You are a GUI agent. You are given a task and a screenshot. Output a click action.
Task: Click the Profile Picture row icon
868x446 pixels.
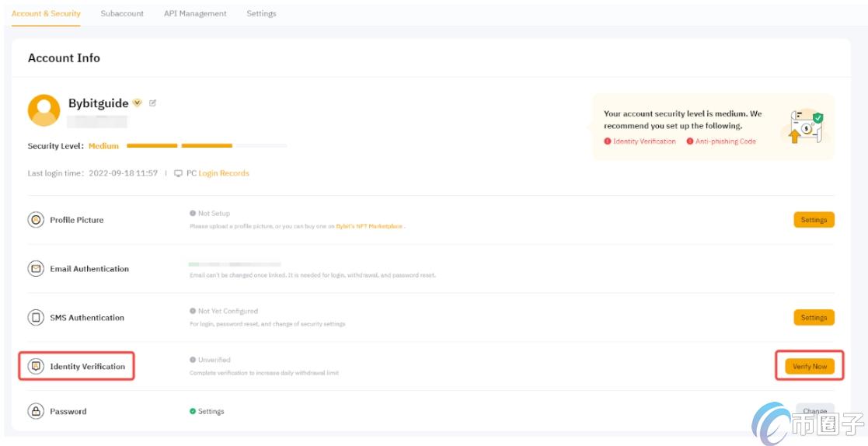(x=36, y=220)
